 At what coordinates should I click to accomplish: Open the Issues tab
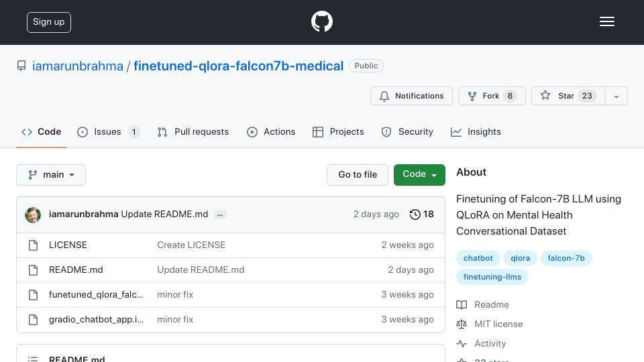pos(109,132)
